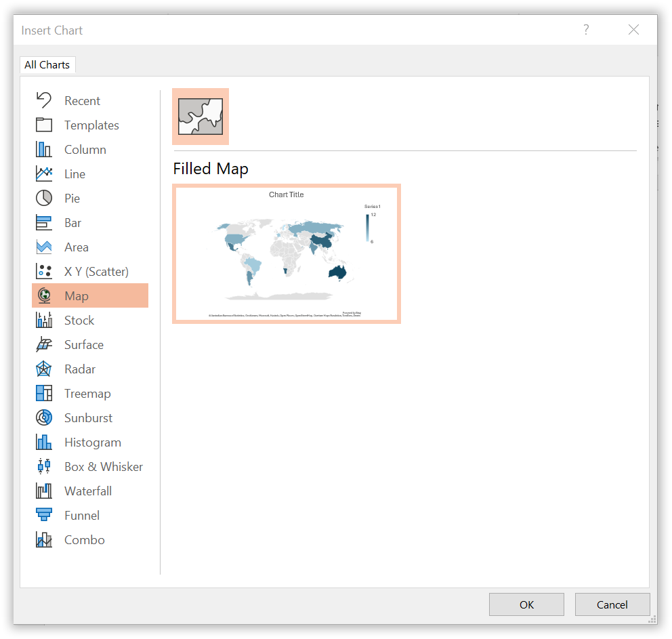672x639 pixels.
Task: Close the Insert Chart dialog
Action: click(633, 30)
